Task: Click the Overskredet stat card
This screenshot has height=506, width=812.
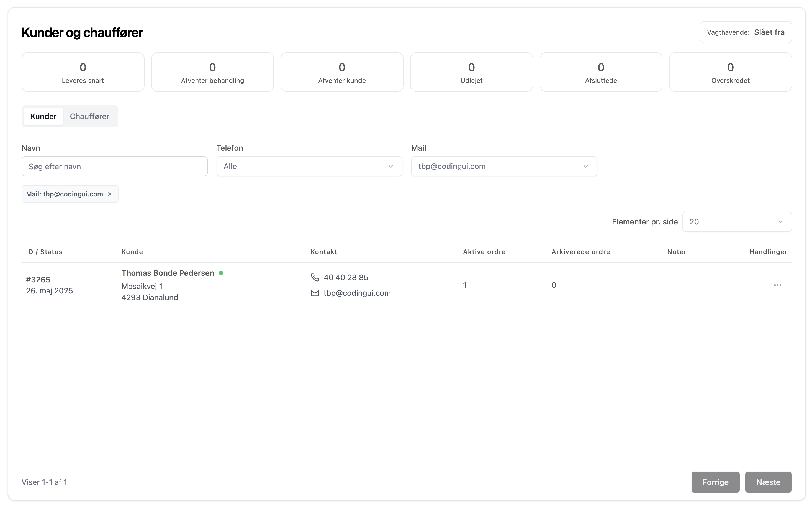Action: click(730, 72)
